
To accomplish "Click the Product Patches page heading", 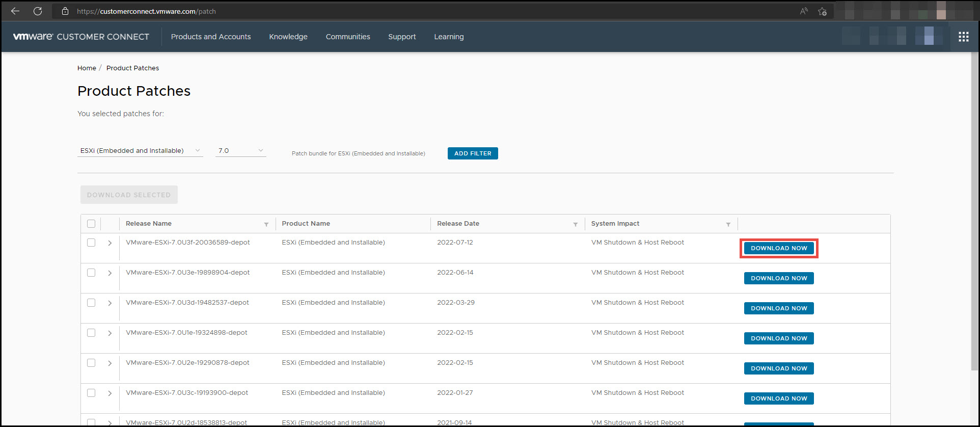I will (134, 91).
